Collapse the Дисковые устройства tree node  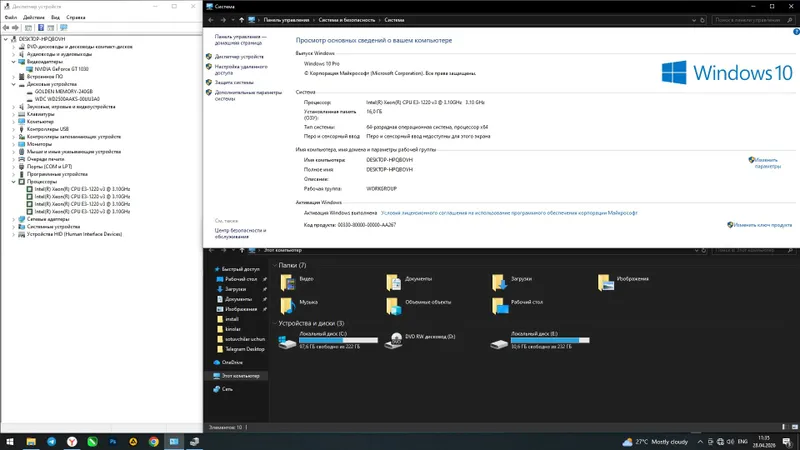[14, 84]
